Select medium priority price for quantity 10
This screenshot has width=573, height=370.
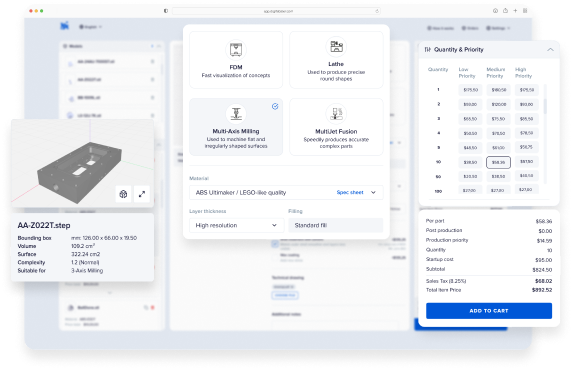click(498, 162)
